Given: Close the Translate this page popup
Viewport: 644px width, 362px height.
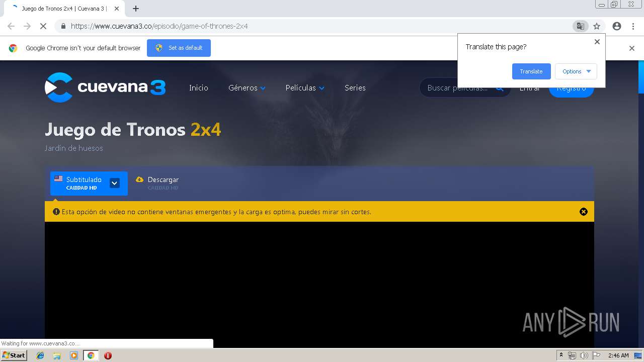Looking at the screenshot, I should (597, 42).
